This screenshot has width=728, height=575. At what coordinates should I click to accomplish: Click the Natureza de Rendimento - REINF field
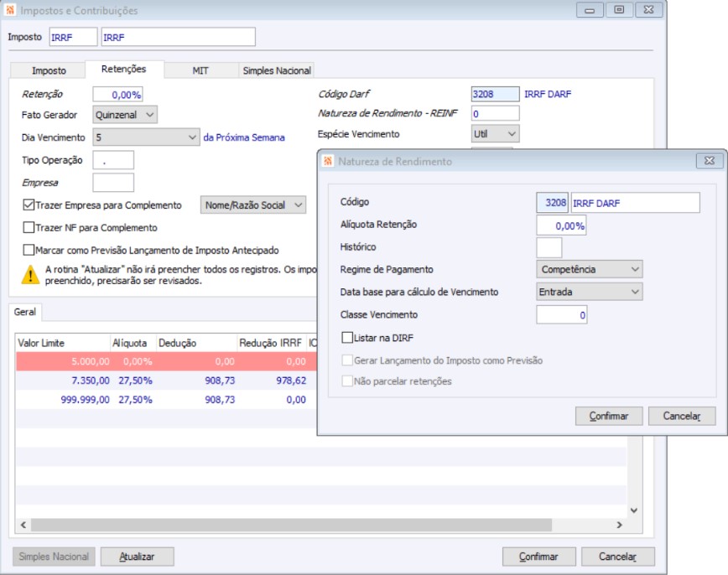495,113
